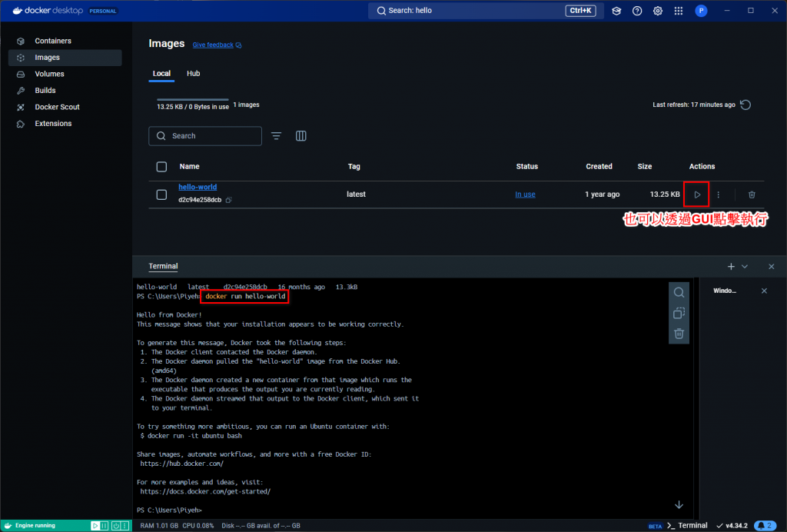Screen dimensions: 787x532
Task: Click the RAM 1.01 GB indicator
Action: pyautogui.click(x=159, y=526)
